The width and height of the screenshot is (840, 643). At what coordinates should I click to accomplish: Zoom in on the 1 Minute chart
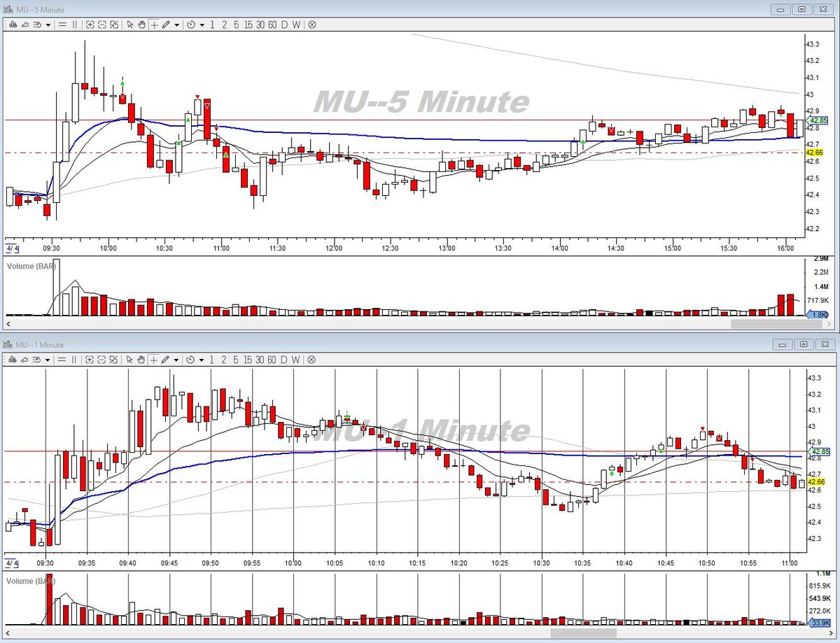click(90, 359)
